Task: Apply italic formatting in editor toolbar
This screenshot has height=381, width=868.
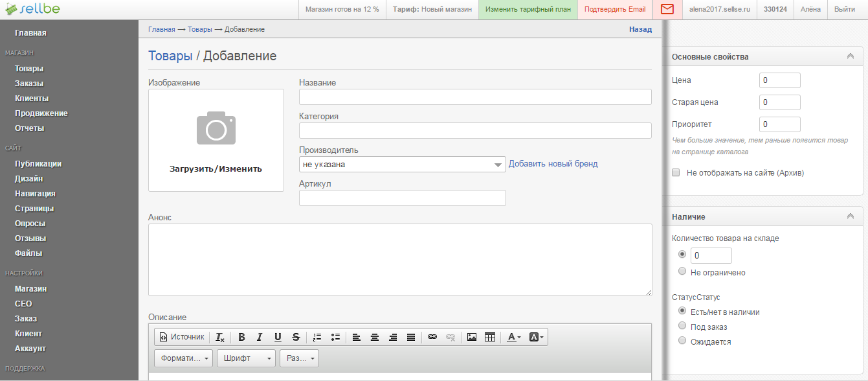Action: click(260, 337)
